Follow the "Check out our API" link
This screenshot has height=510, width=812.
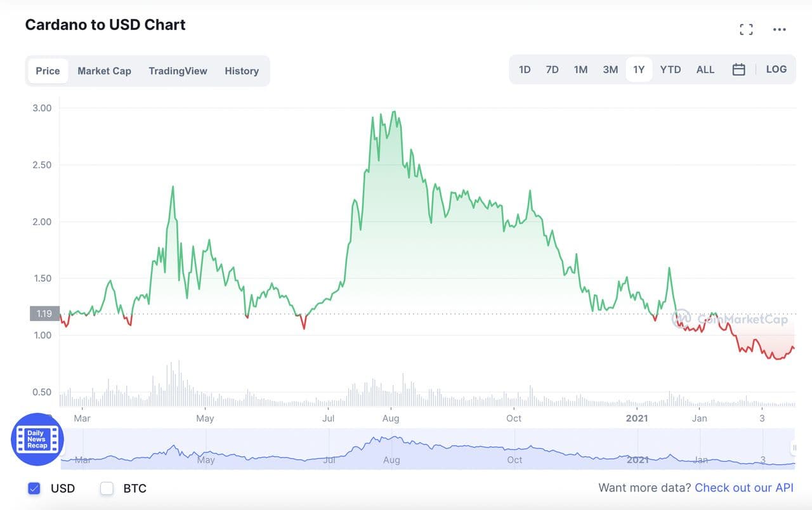(744, 488)
